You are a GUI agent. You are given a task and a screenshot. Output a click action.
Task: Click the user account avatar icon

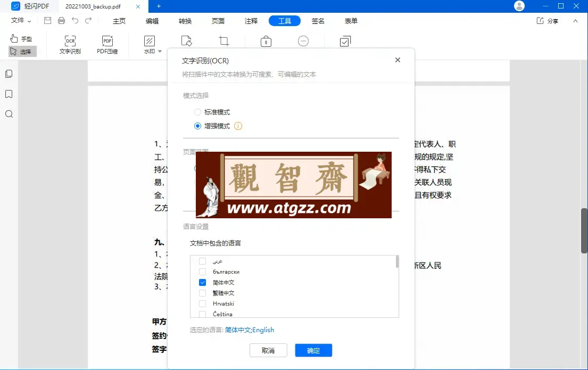[519, 6]
